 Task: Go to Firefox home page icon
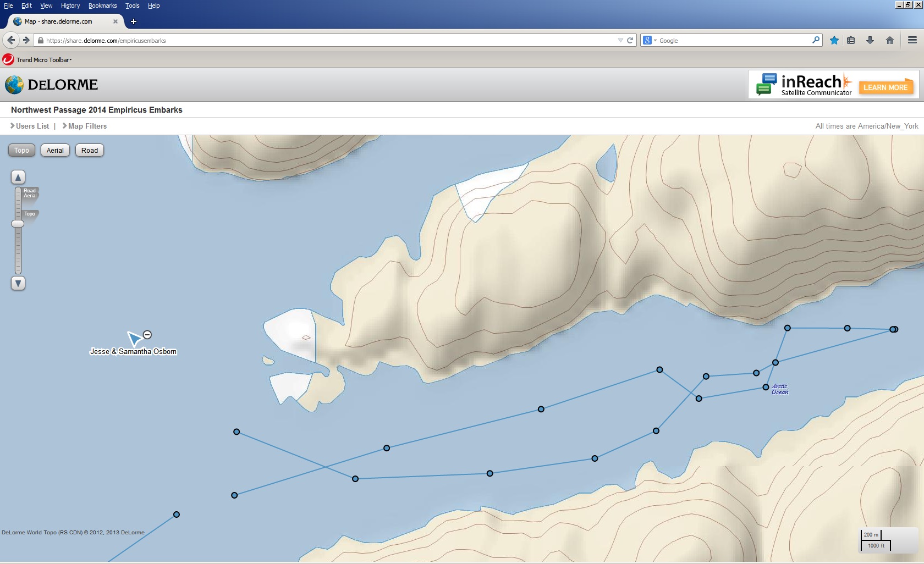[x=890, y=40]
